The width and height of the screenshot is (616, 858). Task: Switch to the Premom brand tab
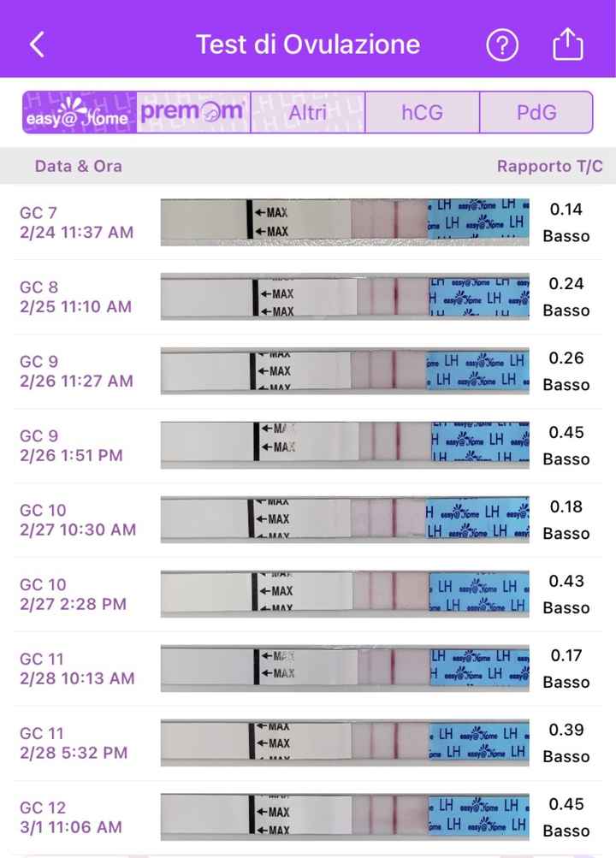click(193, 113)
